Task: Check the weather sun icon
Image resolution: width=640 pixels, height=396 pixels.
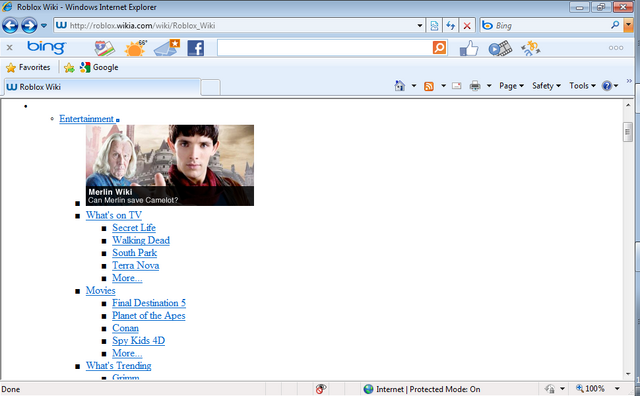Action: click(x=135, y=48)
